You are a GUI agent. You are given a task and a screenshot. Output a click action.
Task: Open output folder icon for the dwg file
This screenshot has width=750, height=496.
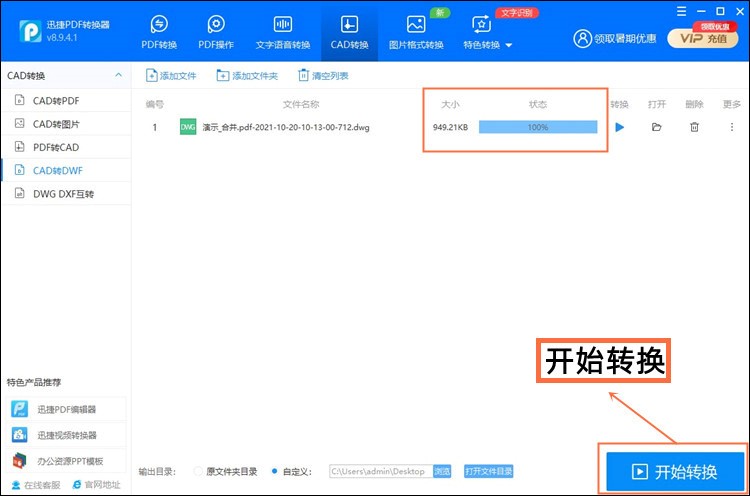click(657, 127)
